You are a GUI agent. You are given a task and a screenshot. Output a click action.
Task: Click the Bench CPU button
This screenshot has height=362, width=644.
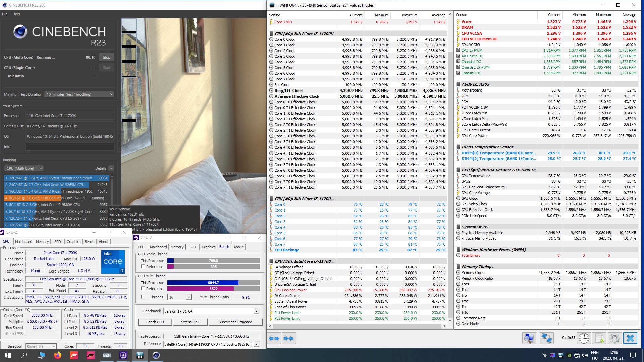pyautogui.click(x=155, y=322)
